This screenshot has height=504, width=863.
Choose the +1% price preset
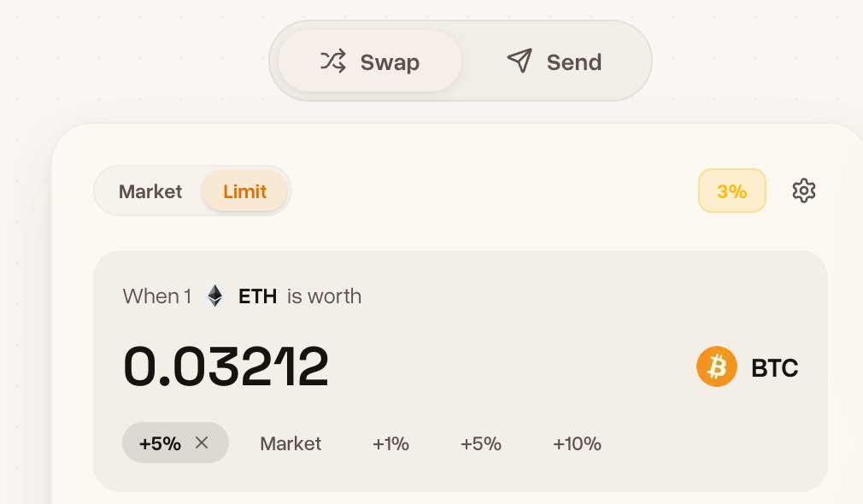point(390,444)
